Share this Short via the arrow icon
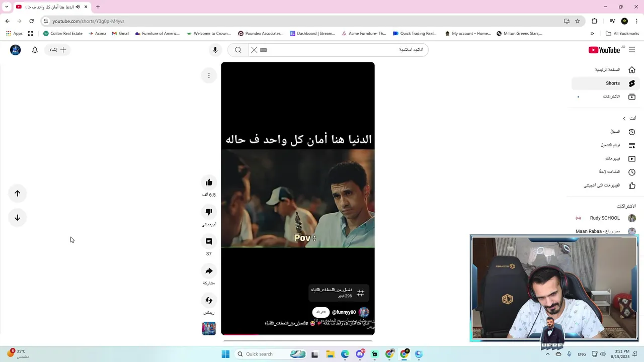Viewport: 644px width, 362px height. [209, 271]
